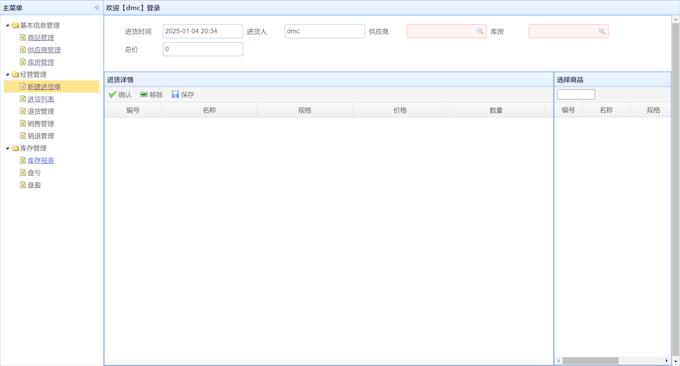Click the 名称 column header in 选择商品
This screenshot has height=366, width=680.
tap(606, 110)
